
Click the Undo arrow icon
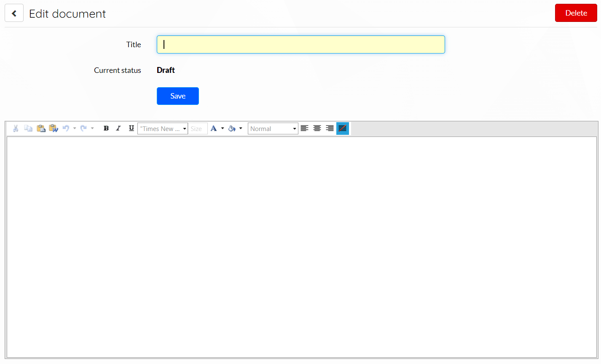(66, 128)
